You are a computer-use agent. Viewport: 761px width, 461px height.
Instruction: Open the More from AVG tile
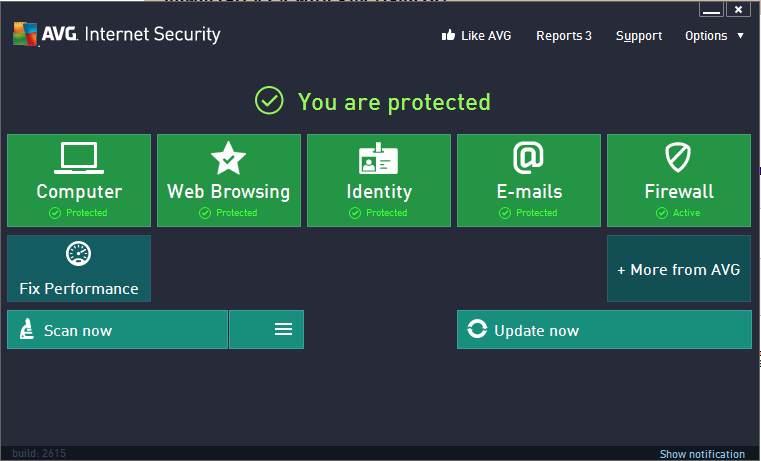(679, 269)
